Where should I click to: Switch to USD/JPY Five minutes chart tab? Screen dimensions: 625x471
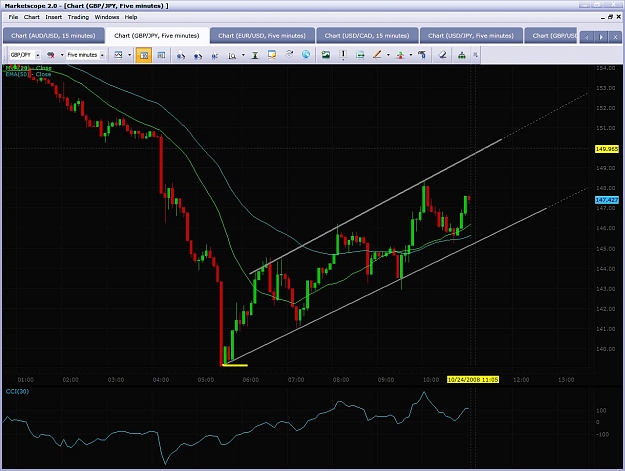click(x=471, y=35)
